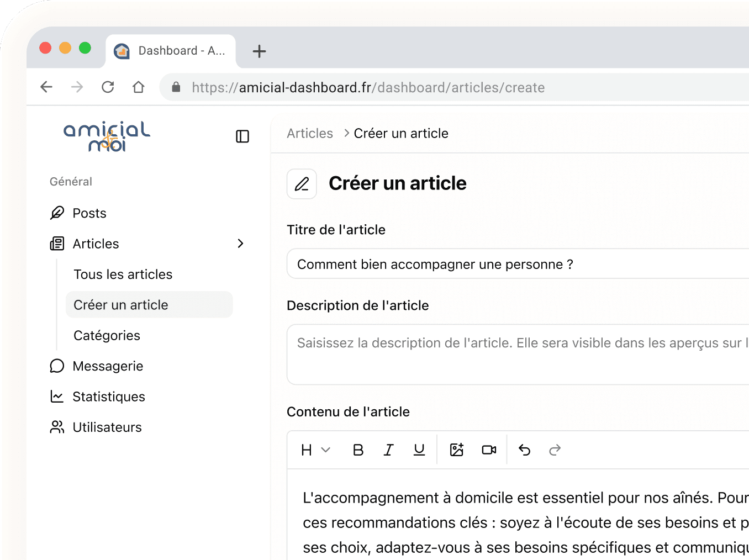Viewport: 749px width, 560px height.
Task: Toggle italic formatting in editor
Action: point(388,450)
